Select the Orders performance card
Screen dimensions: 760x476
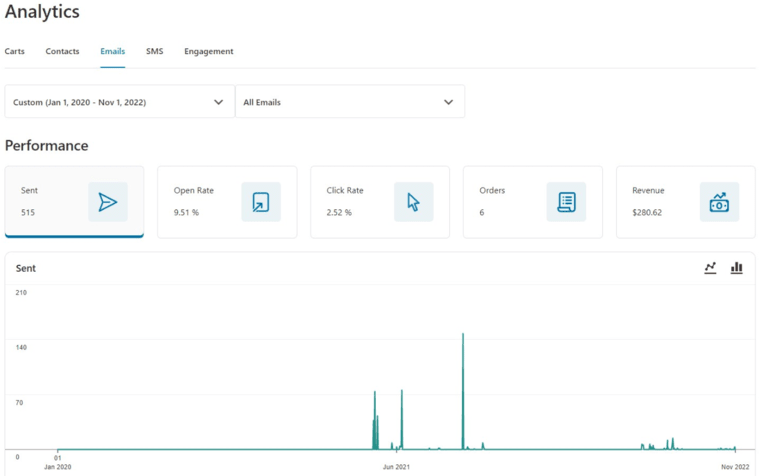pos(533,202)
